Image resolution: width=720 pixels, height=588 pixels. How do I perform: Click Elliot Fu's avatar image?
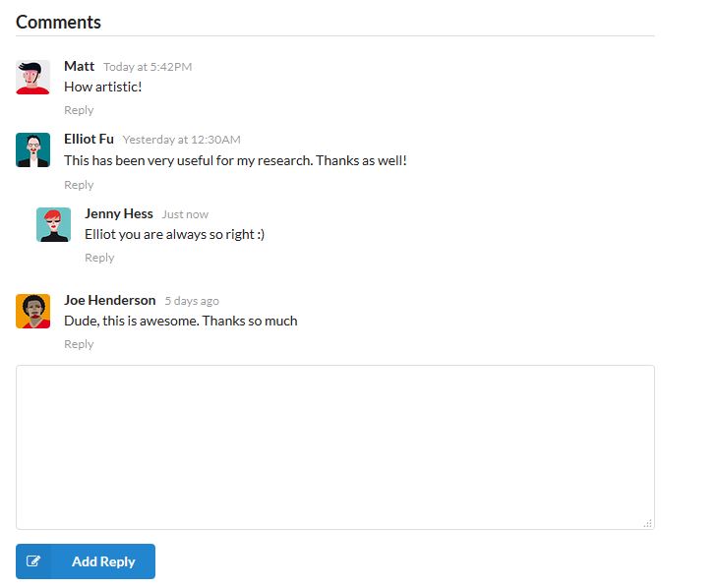tap(32, 149)
